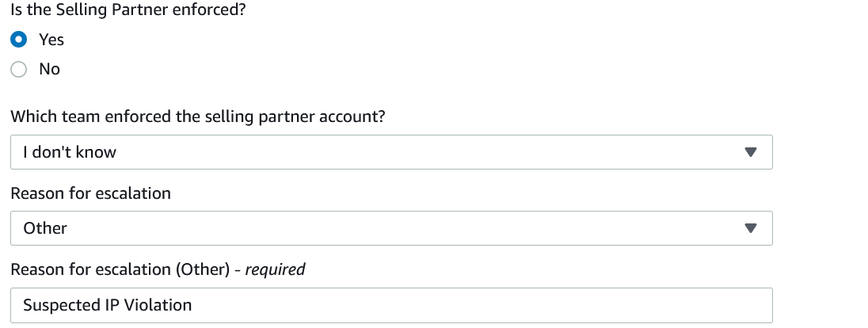
Task: Click the "Other" selected value text
Action: pyautogui.click(x=45, y=228)
